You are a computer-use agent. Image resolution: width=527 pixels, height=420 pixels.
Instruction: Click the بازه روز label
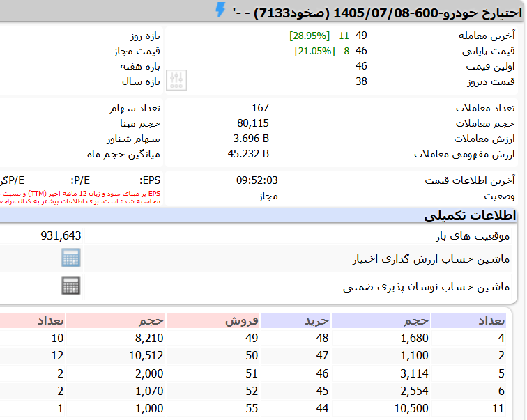coord(145,36)
